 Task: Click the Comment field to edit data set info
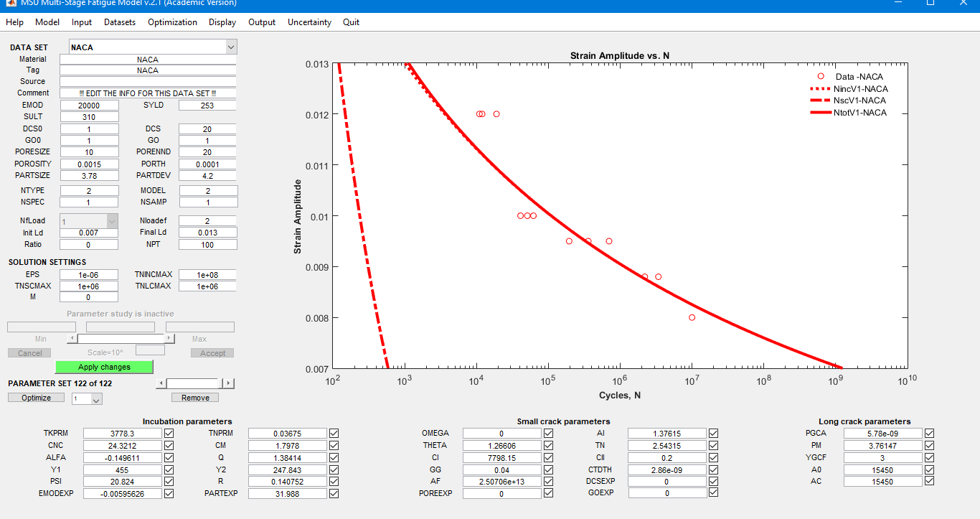148,93
